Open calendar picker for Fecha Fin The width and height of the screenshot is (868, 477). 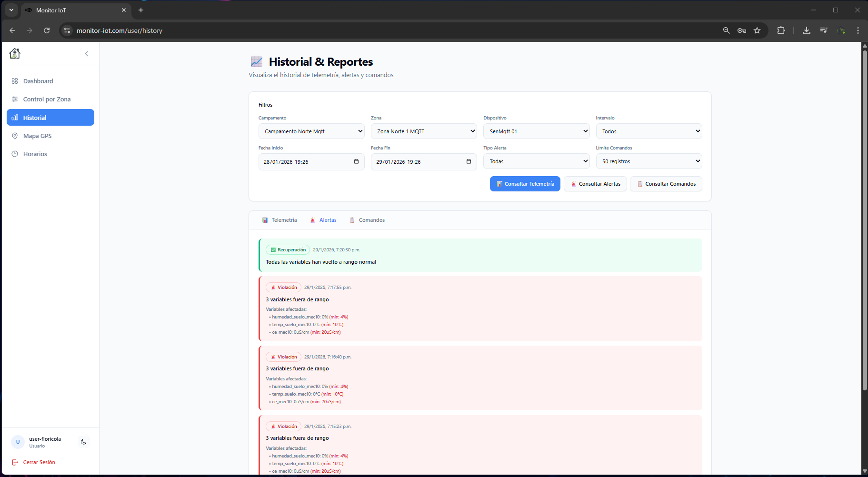tap(469, 162)
